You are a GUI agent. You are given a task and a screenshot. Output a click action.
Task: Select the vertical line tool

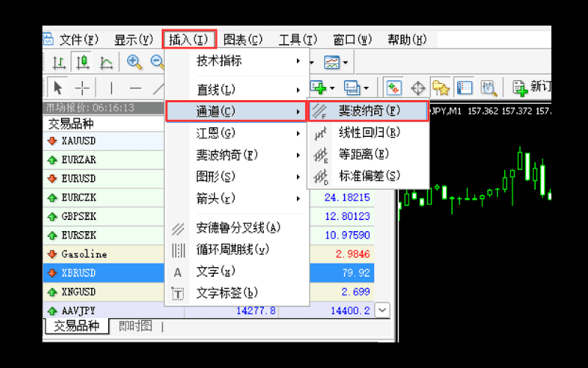click(x=112, y=88)
